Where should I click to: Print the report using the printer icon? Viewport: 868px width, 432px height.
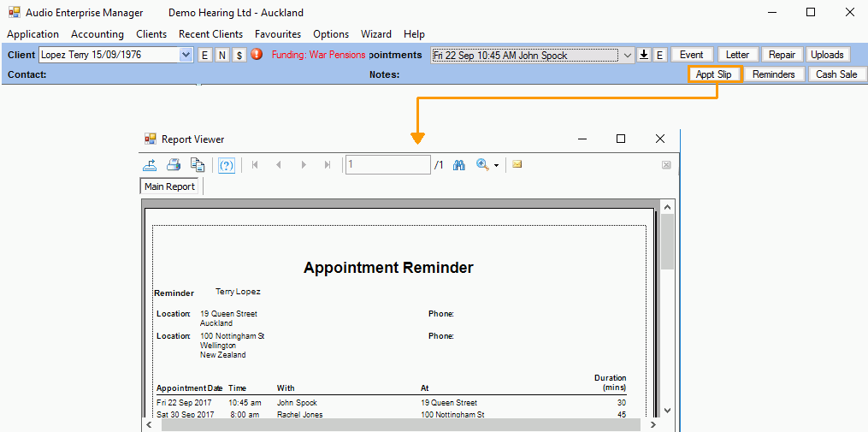point(174,165)
